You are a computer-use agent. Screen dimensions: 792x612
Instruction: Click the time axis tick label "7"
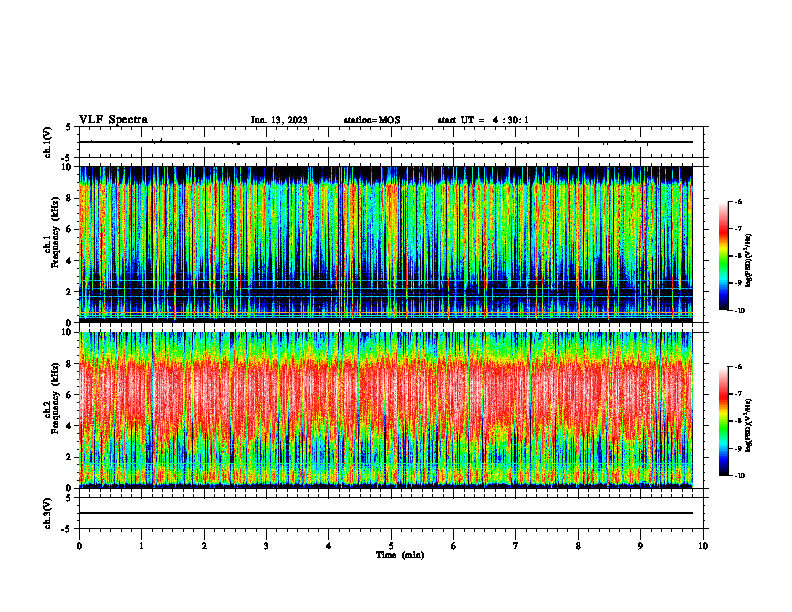[516, 546]
